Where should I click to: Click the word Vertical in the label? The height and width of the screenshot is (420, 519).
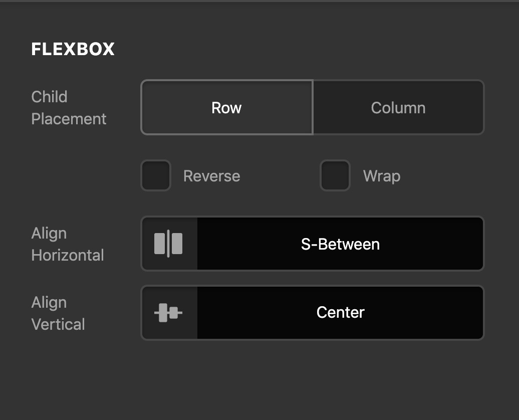click(x=58, y=324)
